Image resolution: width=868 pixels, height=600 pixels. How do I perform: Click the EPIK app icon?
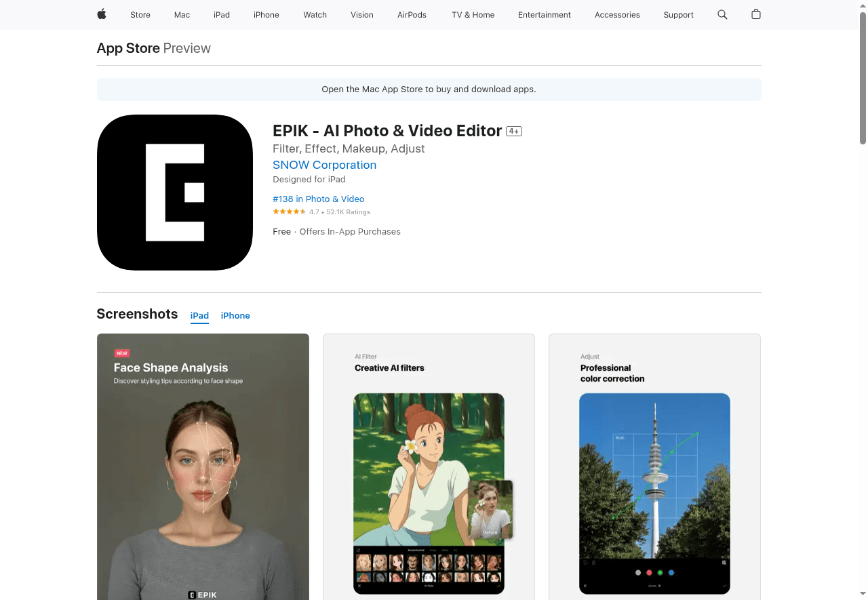tap(175, 193)
